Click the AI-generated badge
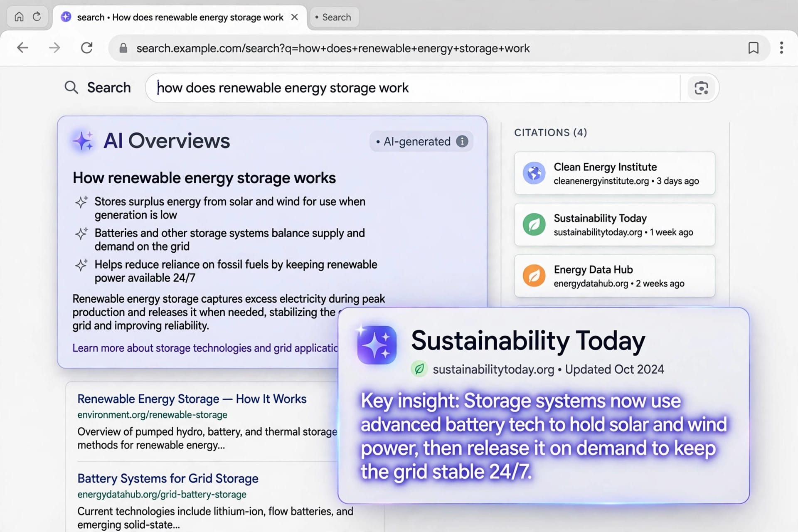Screen dimensions: 798x532 click(421, 141)
